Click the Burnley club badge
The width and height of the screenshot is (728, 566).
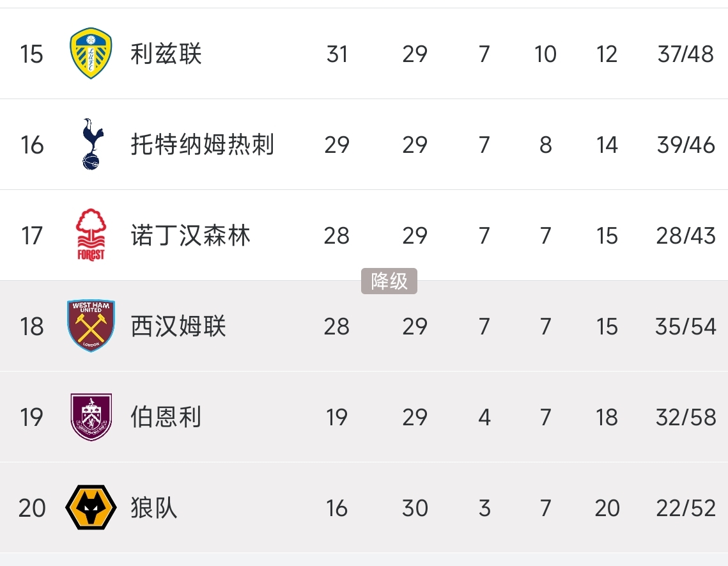pos(91,417)
